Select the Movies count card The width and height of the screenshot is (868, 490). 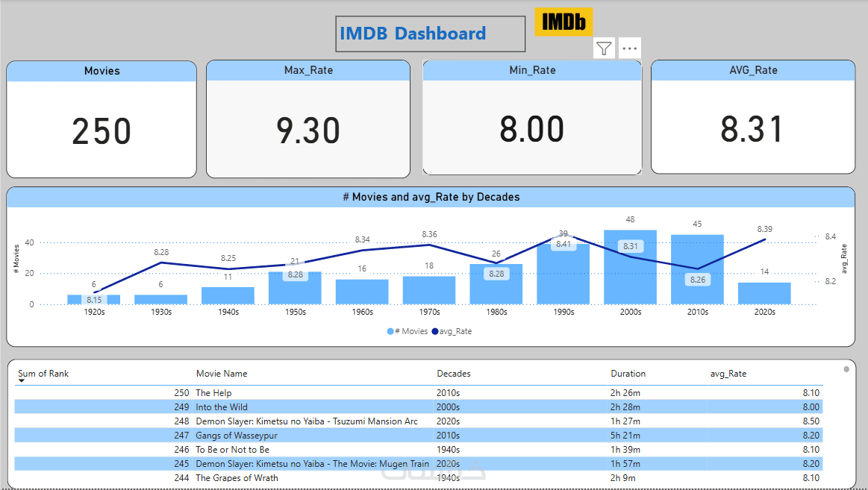coord(102,119)
